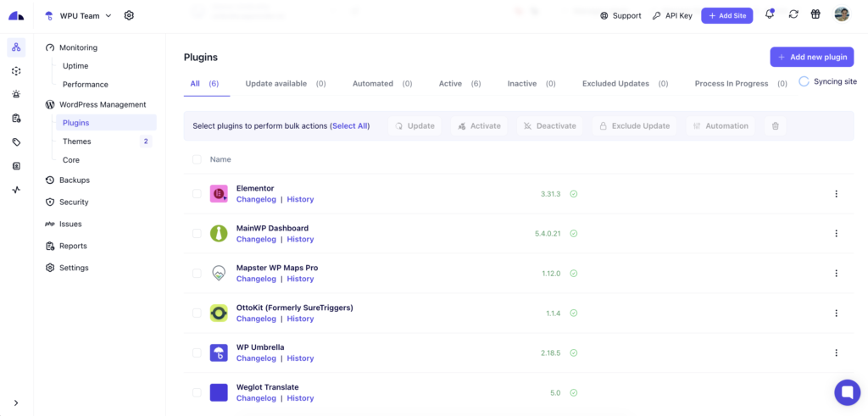Viewport: 868px width, 416px height.
Task: Open the API Key page
Action: pyautogui.click(x=672, y=16)
